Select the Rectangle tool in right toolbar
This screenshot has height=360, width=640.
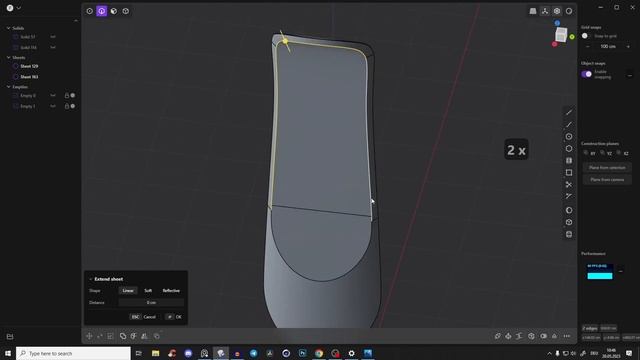tap(569, 173)
